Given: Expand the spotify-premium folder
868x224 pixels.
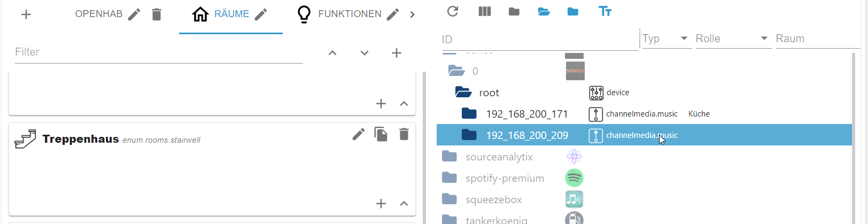Looking at the screenshot, I should [504, 178].
